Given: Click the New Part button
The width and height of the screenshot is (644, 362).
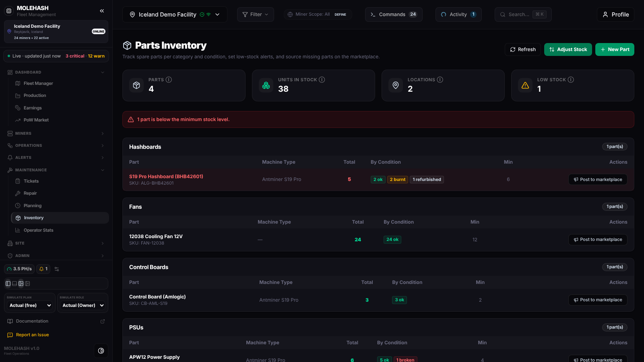Looking at the screenshot, I should coord(615,49).
